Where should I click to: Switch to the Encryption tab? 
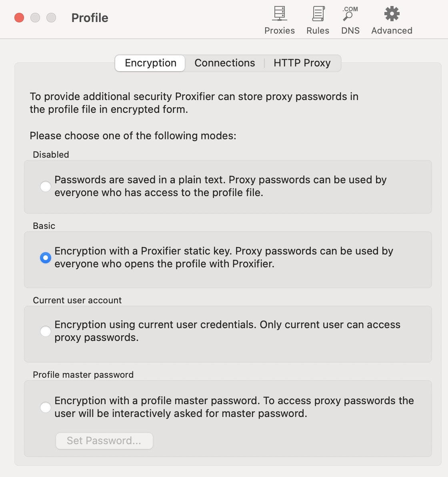[x=150, y=63]
